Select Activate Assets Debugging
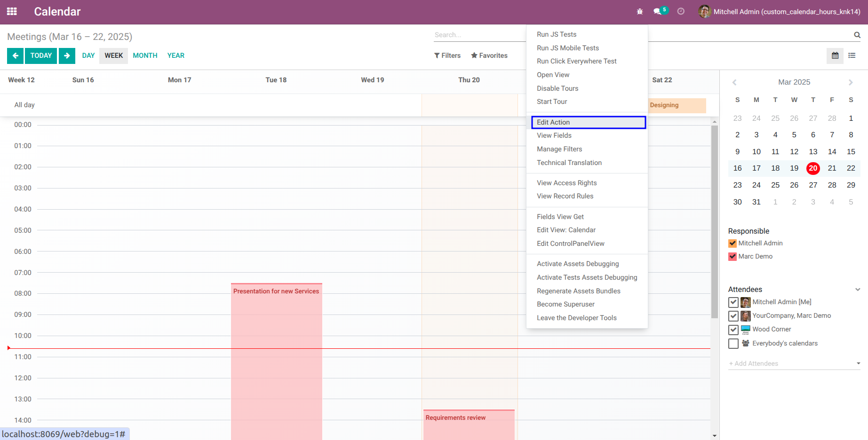The image size is (868, 440). [587, 264]
